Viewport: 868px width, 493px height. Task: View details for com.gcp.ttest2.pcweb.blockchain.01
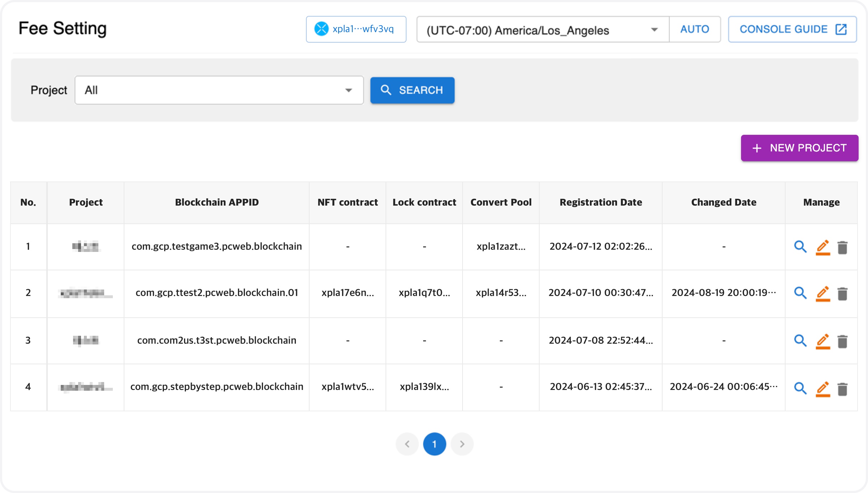pos(800,293)
